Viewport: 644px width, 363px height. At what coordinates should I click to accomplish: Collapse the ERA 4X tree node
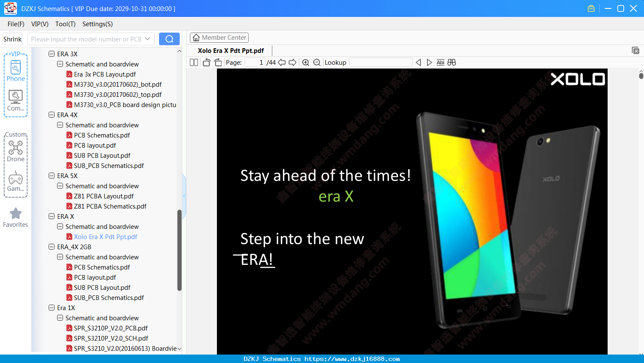click(52, 115)
